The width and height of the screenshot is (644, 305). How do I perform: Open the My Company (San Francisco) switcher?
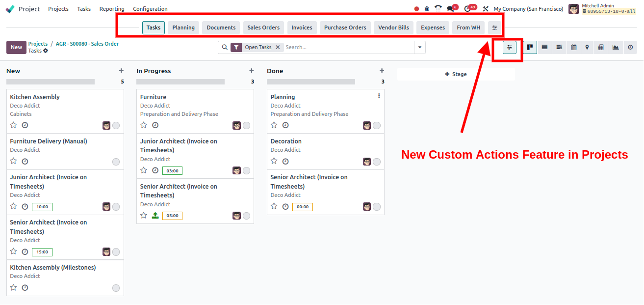pos(528,9)
